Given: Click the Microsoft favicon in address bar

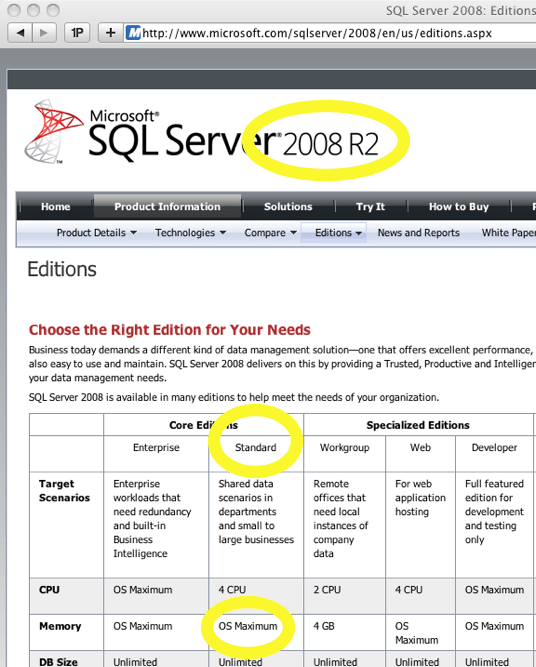Looking at the screenshot, I should (x=134, y=33).
